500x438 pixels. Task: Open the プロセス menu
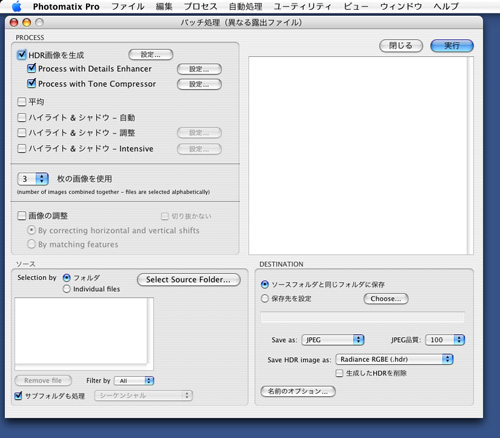coord(201,6)
